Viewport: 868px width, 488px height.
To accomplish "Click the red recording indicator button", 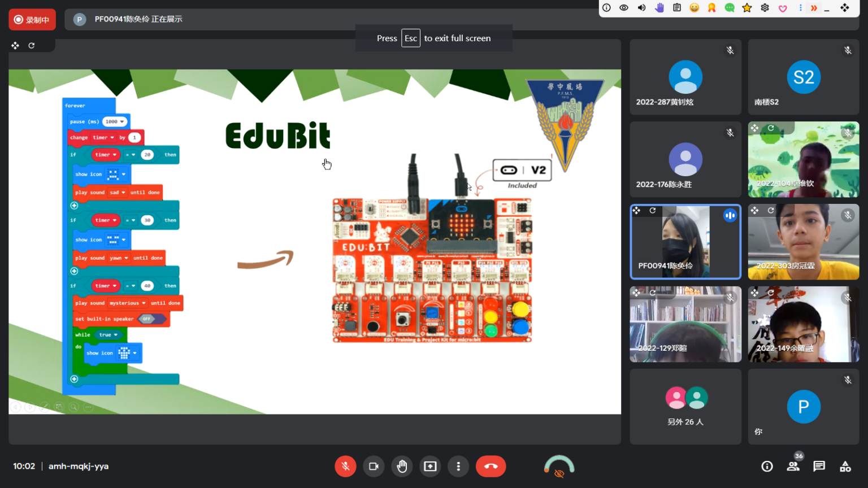I will (32, 20).
